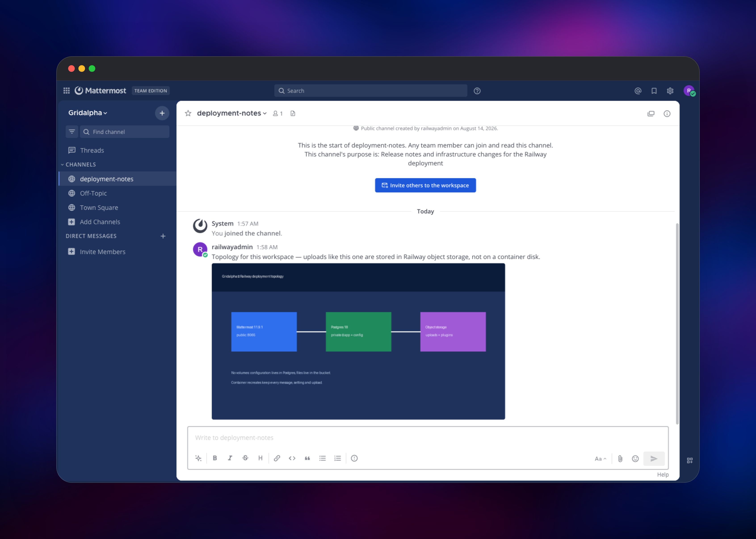756x539 pixels.
Task: View recent mentions with the @ icon
Action: (x=638, y=91)
